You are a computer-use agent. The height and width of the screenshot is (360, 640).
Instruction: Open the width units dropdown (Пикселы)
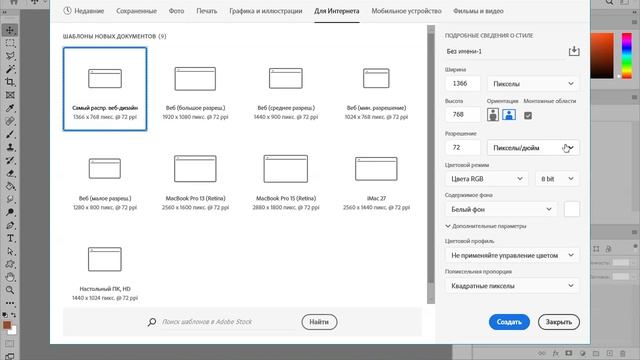(x=533, y=84)
